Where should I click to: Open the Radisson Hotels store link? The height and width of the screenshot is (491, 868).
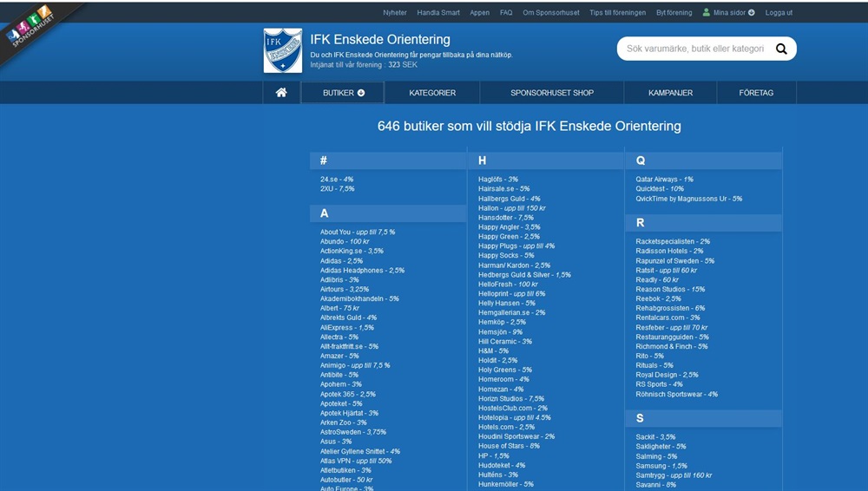669,251
